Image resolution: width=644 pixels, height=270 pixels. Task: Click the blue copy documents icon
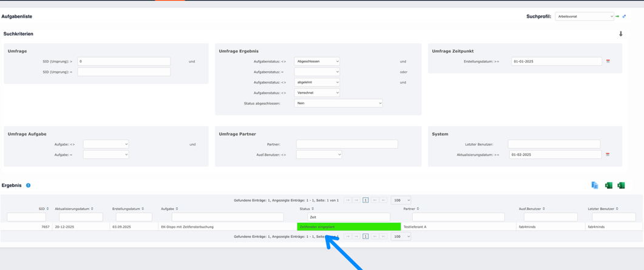(x=595, y=186)
